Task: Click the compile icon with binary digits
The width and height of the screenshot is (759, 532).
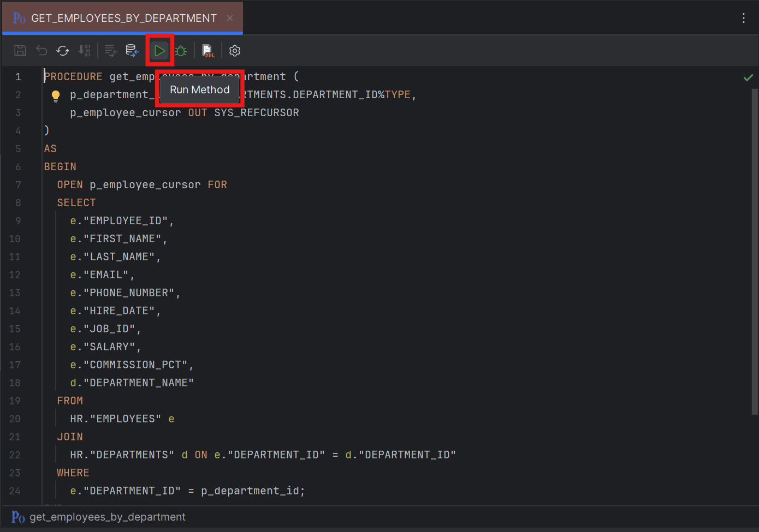Action: click(85, 50)
